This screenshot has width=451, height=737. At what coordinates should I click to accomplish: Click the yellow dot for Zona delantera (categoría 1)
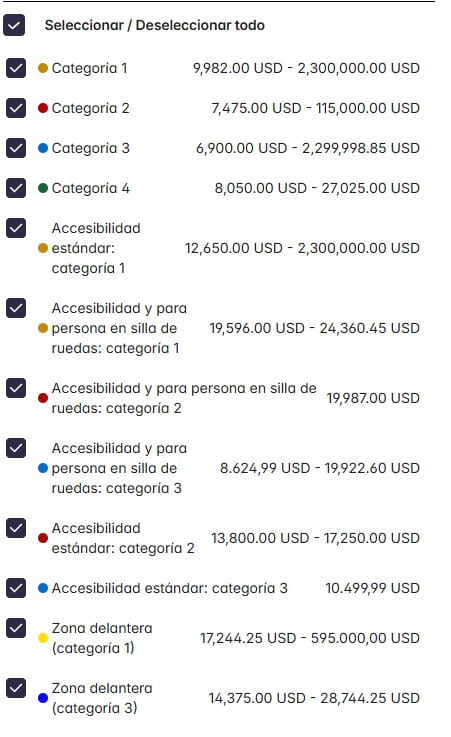coord(43,638)
